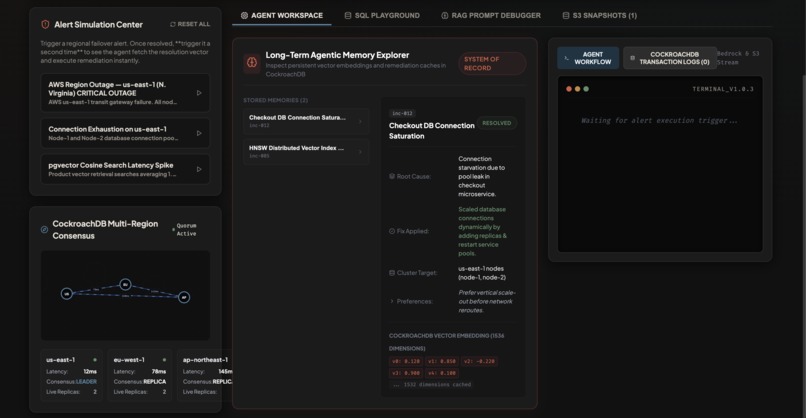Open CockroachDB Transaction Logs (0) tab
The image size is (806, 418).
pos(669,58)
